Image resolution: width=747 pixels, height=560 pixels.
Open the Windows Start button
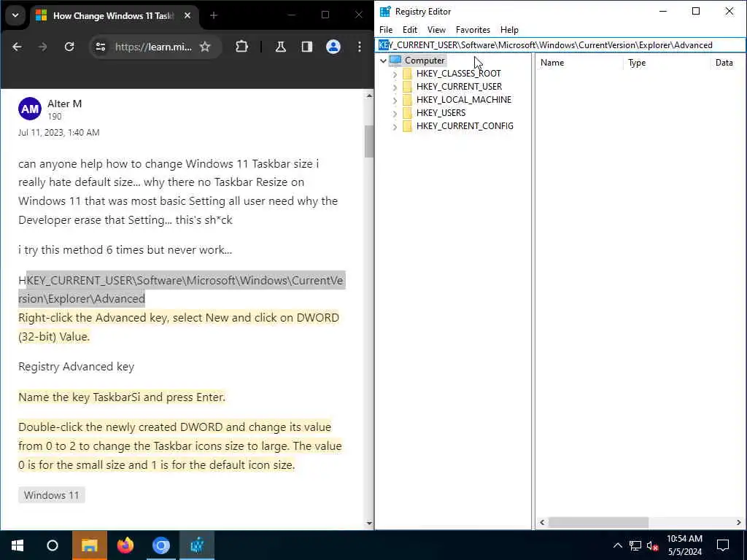tap(18, 545)
